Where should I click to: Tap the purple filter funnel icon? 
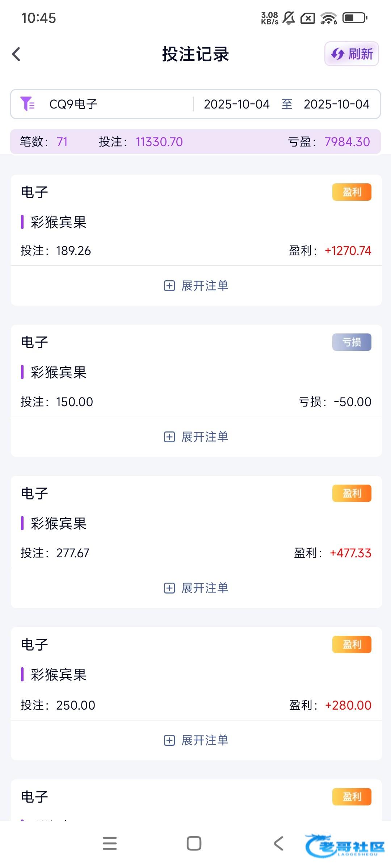[28, 104]
